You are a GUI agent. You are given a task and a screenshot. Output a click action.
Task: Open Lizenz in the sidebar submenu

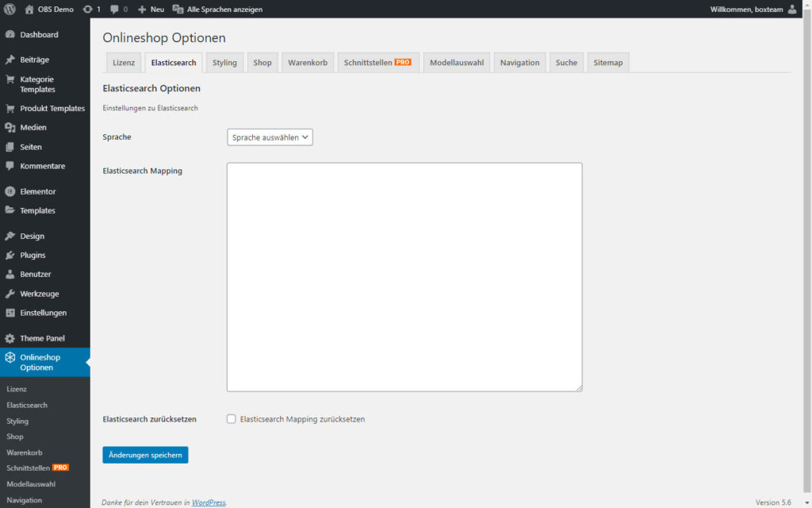click(17, 389)
